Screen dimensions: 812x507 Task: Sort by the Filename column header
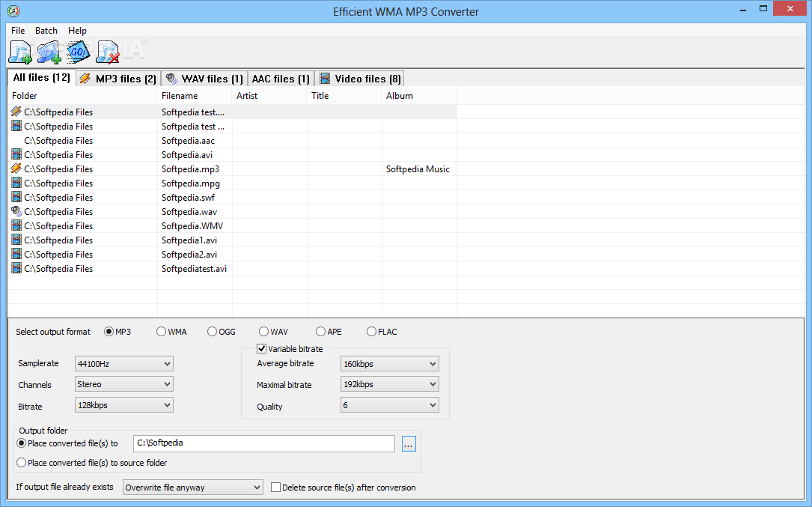[195, 95]
